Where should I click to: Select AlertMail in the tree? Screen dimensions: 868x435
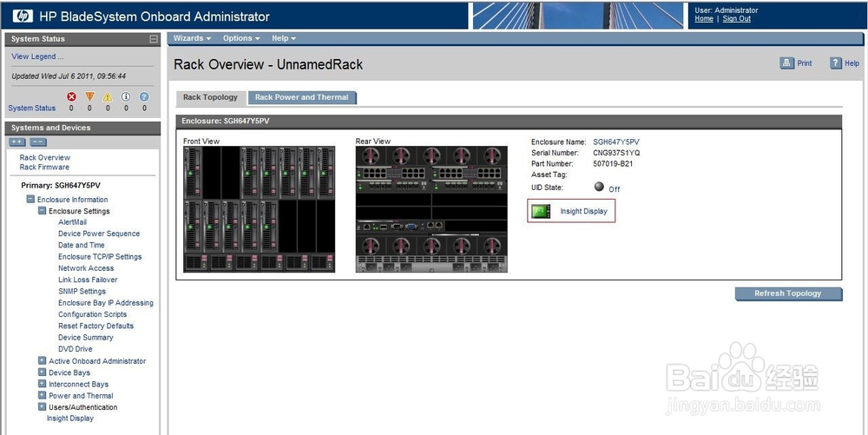pos(73,222)
